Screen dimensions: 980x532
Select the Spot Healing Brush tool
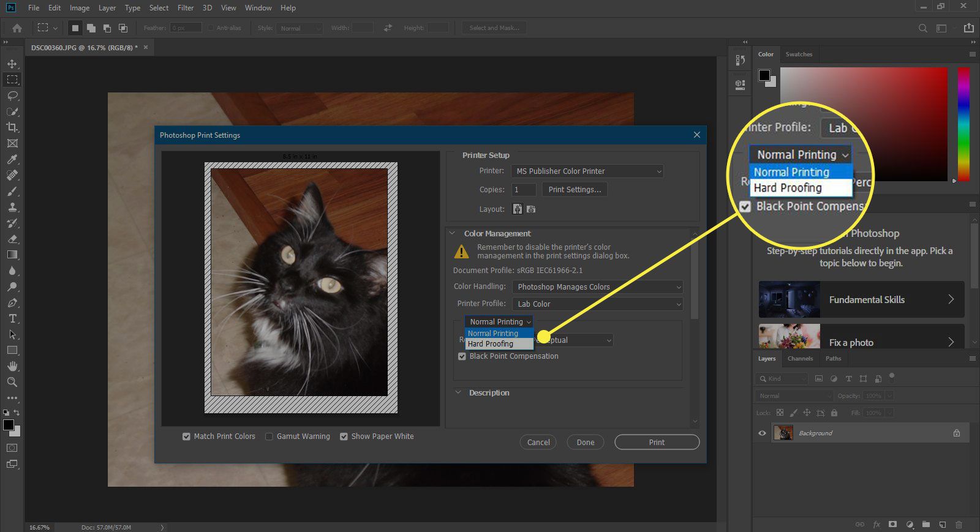click(x=12, y=175)
